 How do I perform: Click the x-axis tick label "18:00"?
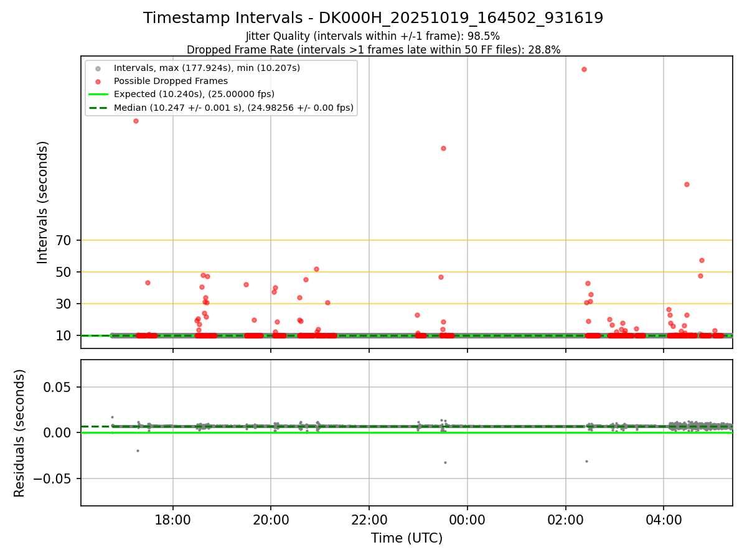(x=173, y=520)
